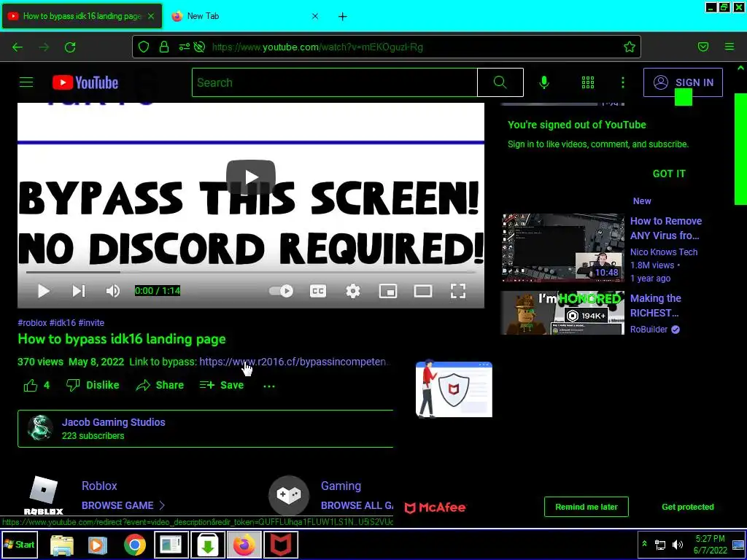Open the r2016.cf bypass link in description
The height and width of the screenshot is (560, 747).
tap(294, 362)
